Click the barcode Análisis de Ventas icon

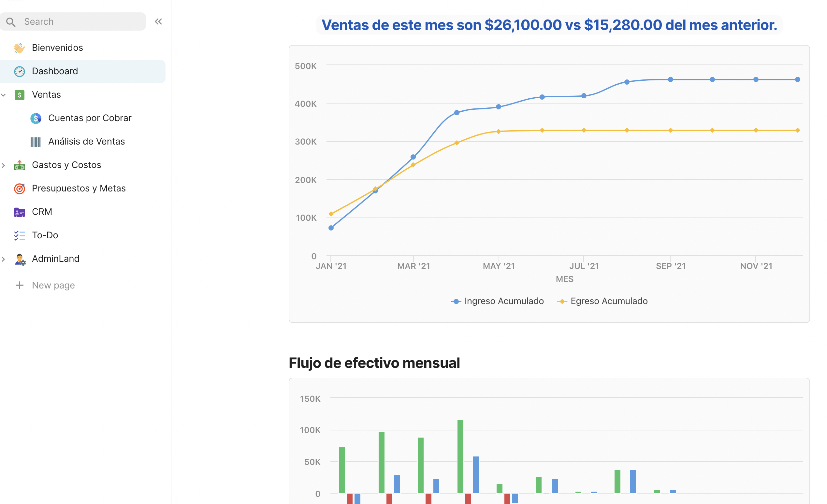pos(36,142)
